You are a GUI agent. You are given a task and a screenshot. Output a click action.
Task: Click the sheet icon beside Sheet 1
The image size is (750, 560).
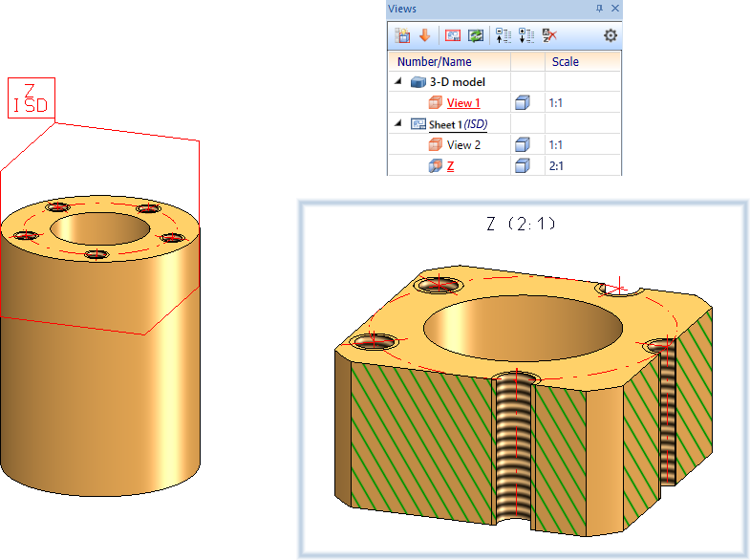(x=418, y=124)
